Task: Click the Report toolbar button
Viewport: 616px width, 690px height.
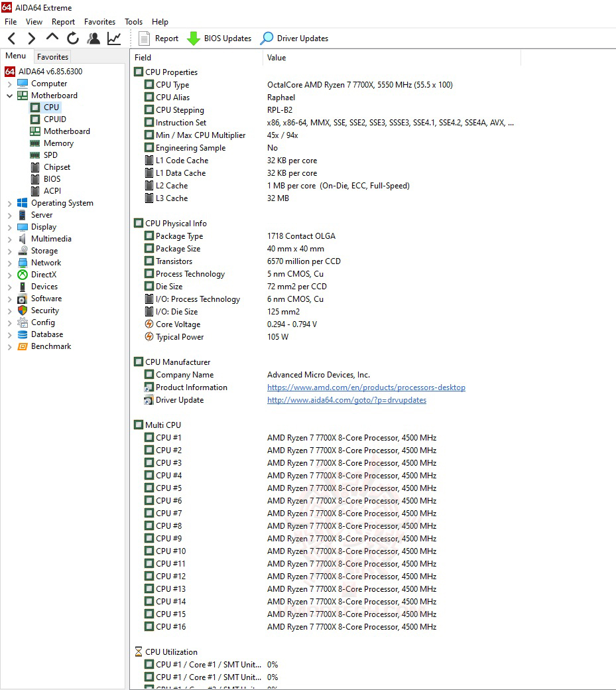Action: [x=158, y=38]
